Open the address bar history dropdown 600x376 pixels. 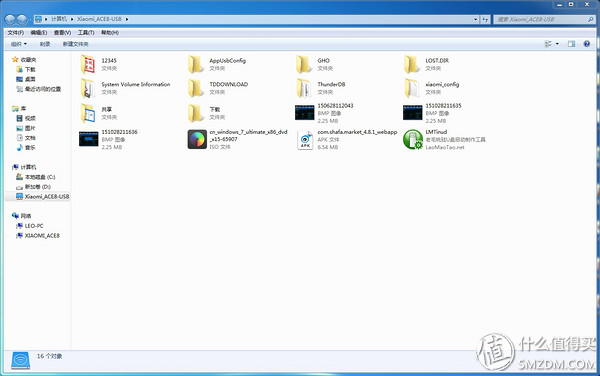476,19
